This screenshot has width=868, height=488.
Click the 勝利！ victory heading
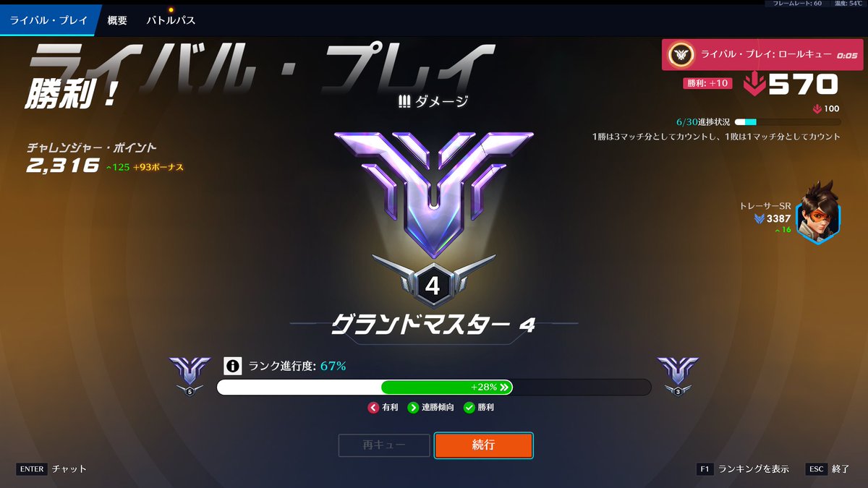click(x=72, y=95)
